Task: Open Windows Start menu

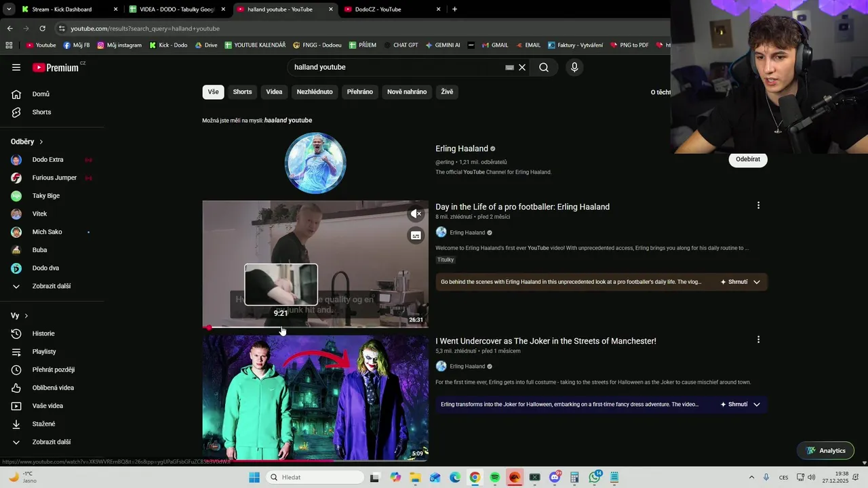Action: point(254,477)
